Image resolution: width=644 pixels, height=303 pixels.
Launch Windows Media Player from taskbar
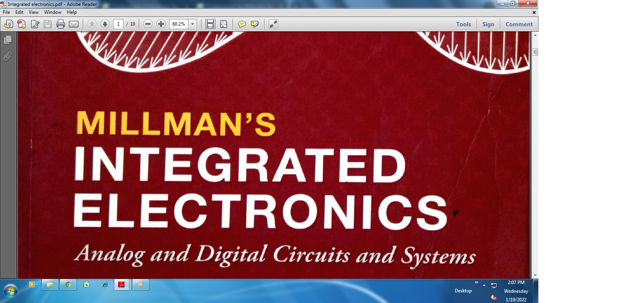tap(32, 284)
